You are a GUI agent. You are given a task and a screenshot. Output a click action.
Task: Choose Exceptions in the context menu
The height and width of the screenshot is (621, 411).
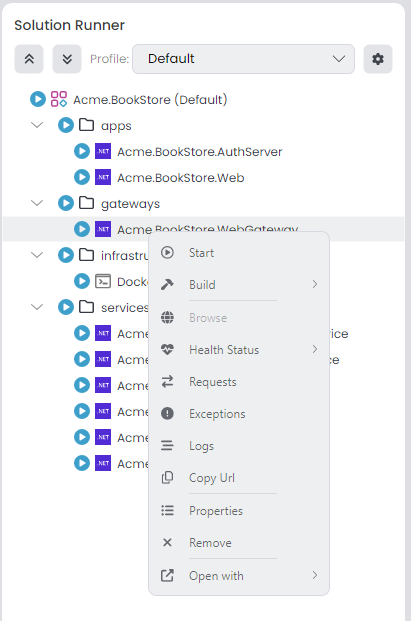pyautogui.click(x=239, y=414)
